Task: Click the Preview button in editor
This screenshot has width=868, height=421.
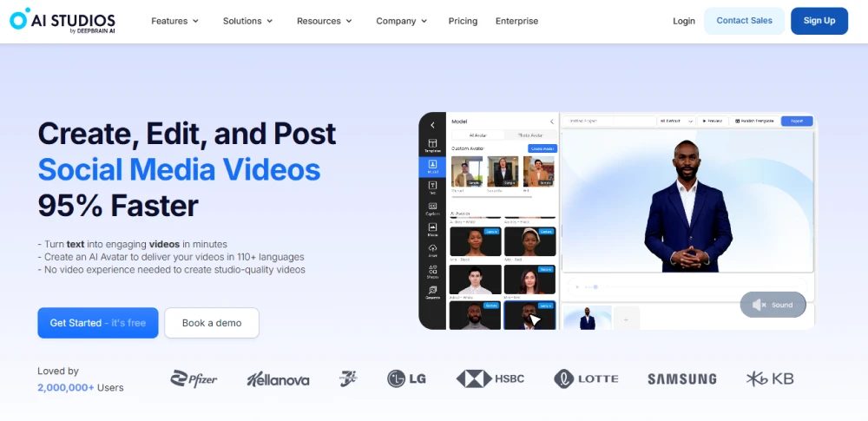Action: tap(713, 121)
